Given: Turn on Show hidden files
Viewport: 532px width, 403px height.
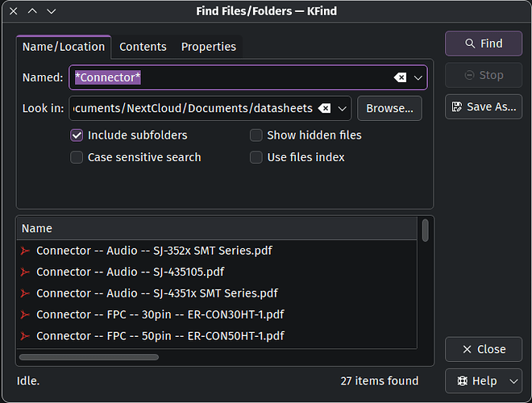Looking at the screenshot, I should 256,135.
